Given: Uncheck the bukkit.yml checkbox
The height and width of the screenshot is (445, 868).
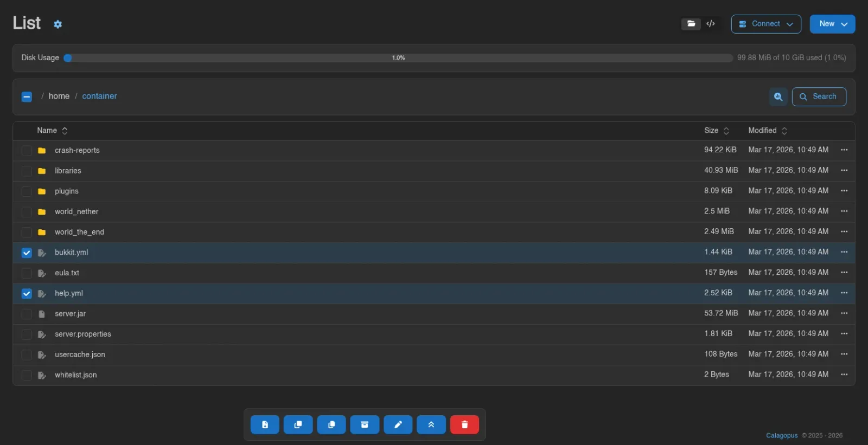Looking at the screenshot, I should pyautogui.click(x=27, y=253).
